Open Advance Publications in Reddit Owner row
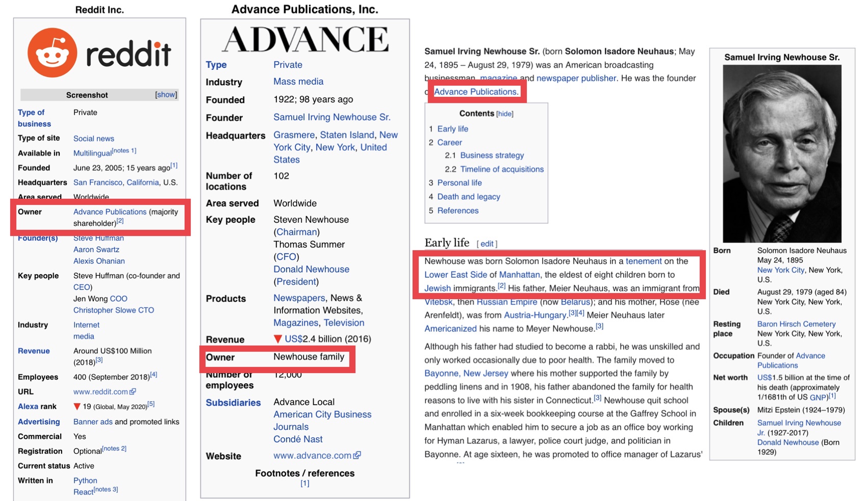The image size is (868, 501). pyautogui.click(x=110, y=212)
